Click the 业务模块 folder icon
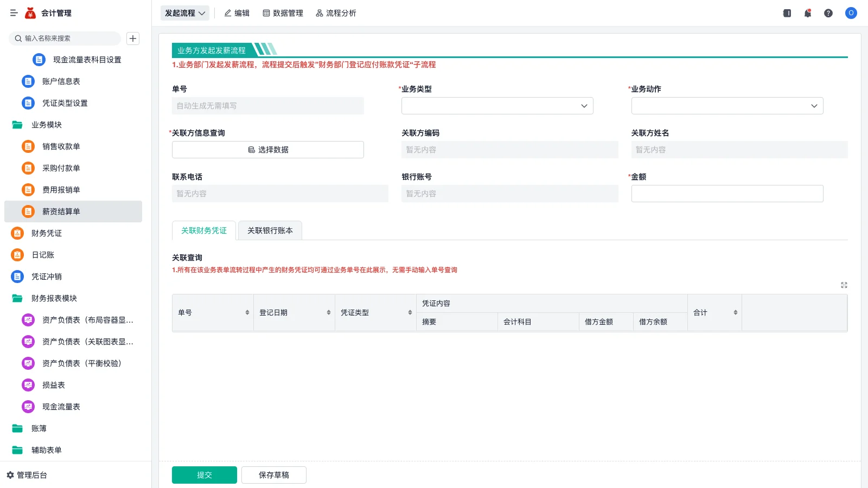 tap(17, 125)
